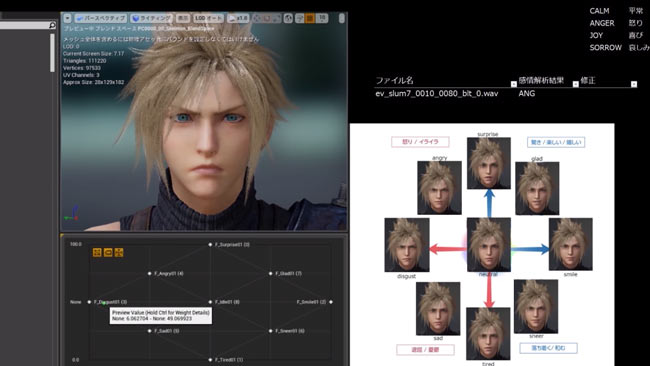Open the ライティング lighting mode menu

(151, 18)
